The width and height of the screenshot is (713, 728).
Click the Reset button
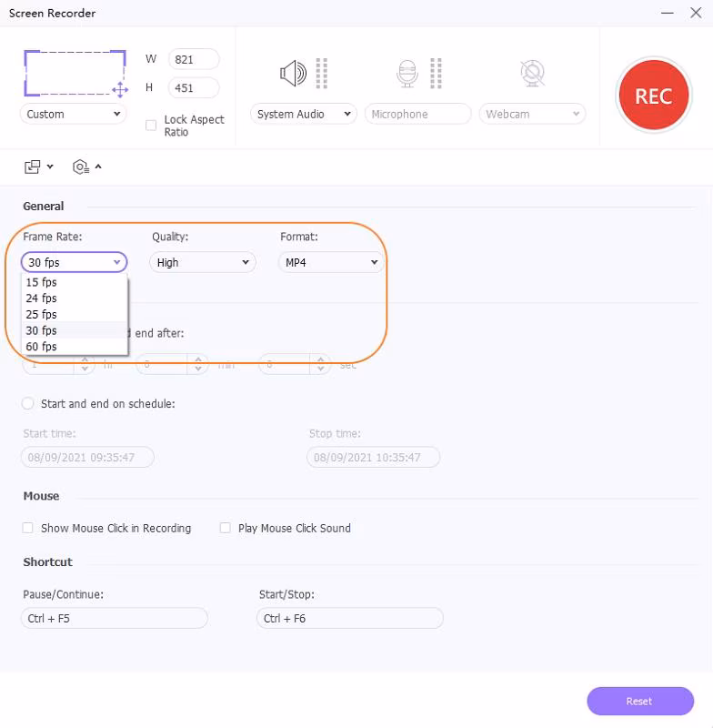pyautogui.click(x=639, y=701)
